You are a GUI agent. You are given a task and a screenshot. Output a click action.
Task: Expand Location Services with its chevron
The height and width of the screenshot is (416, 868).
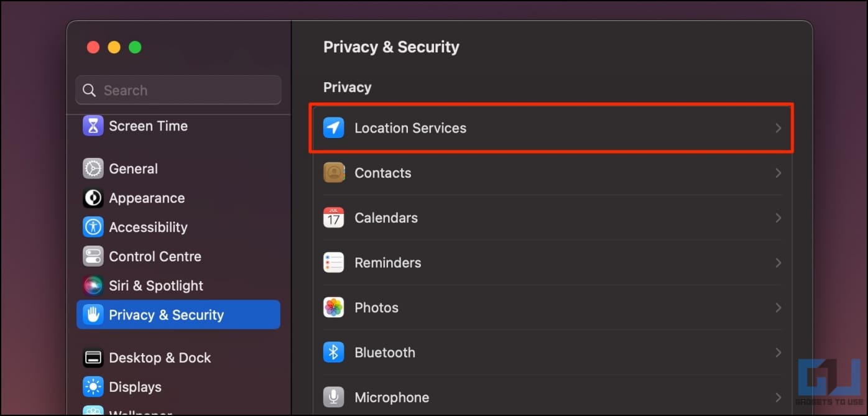(x=778, y=128)
